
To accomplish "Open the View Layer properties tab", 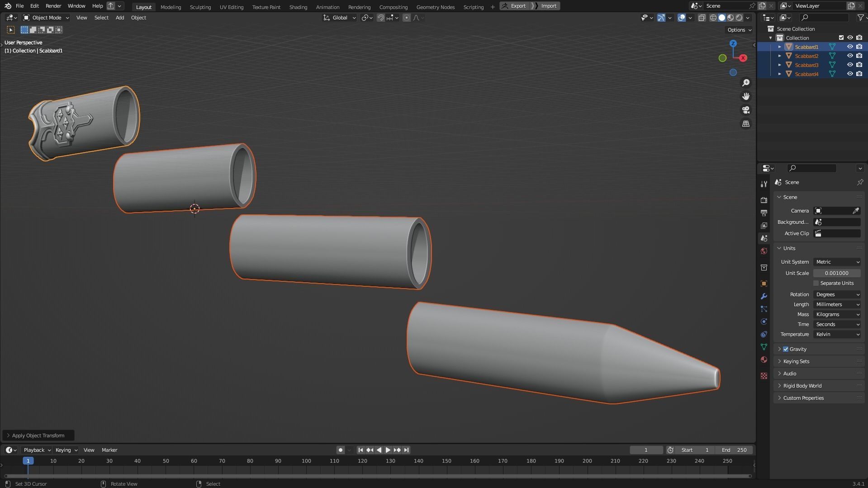I will 764,225.
